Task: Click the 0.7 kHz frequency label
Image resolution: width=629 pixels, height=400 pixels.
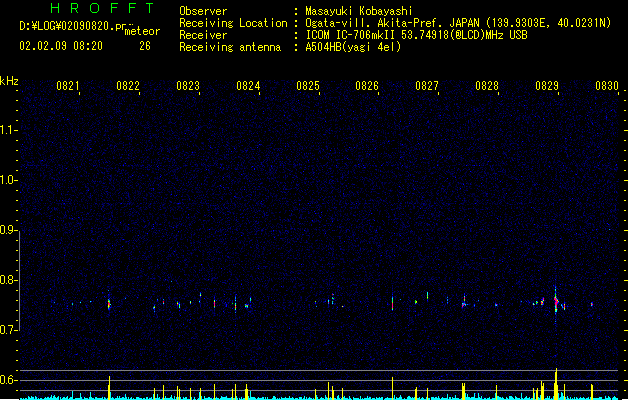Action: click(x=9, y=330)
